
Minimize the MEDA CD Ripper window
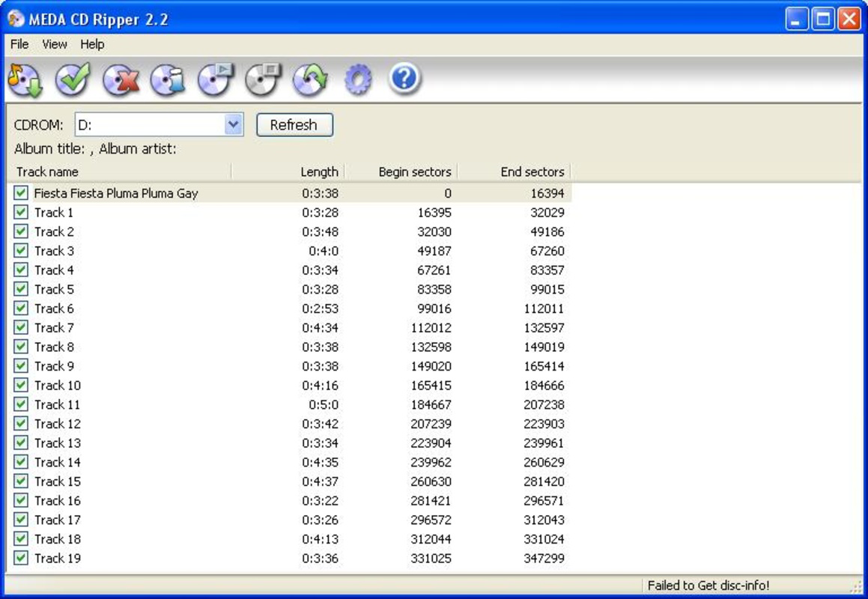(797, 19)
